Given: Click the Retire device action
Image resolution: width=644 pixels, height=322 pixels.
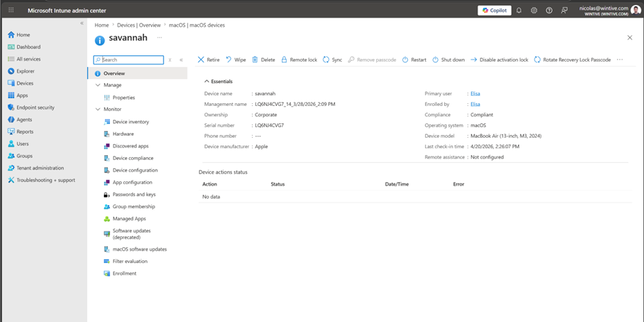Looking at the screenshot, I should 208,60.
